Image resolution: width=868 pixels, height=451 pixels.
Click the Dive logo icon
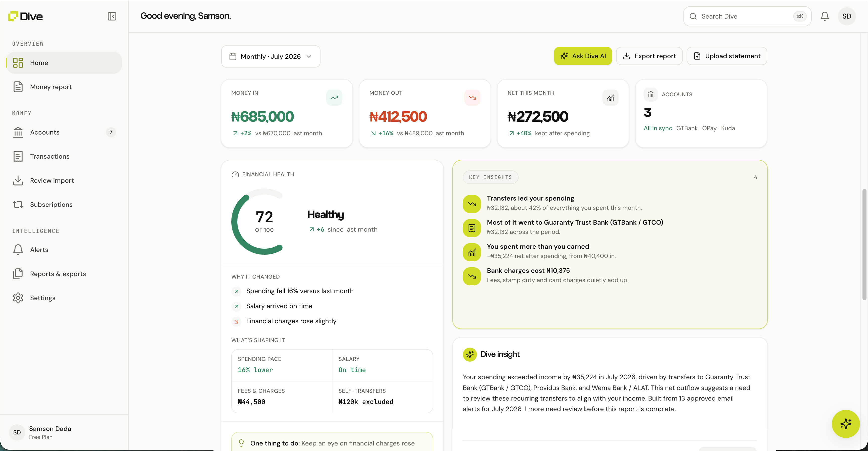(x=13, y=16)
